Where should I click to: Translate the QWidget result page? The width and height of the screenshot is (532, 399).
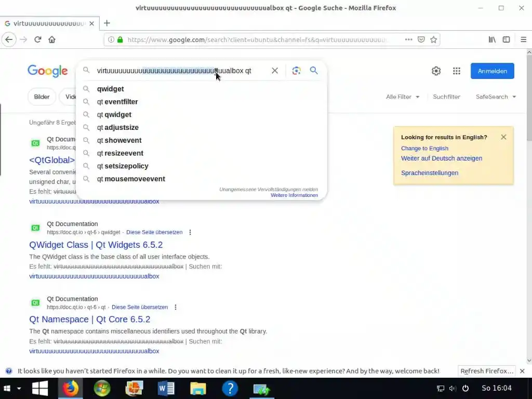coord(154,232)
